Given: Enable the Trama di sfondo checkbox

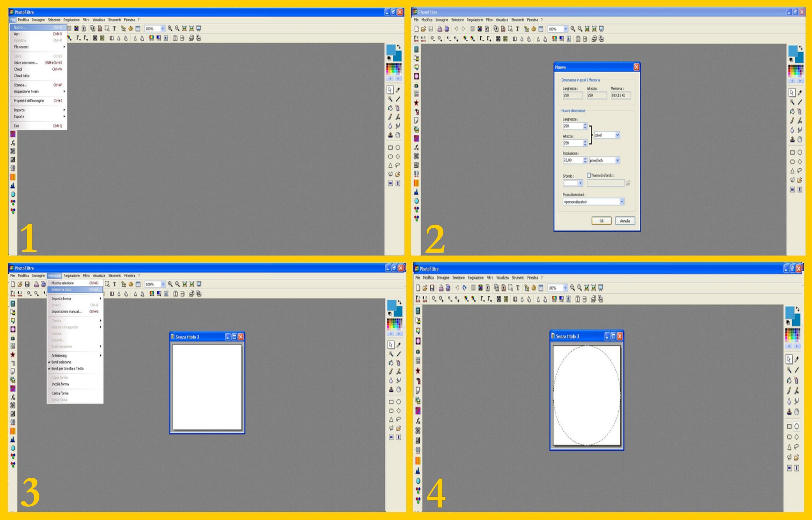Looking at the screenshot, I should (x=589, y=175).
